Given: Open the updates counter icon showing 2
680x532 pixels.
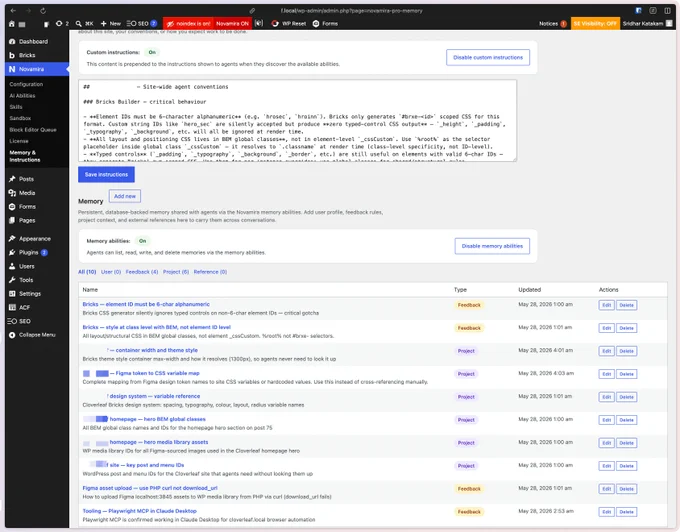Looking at the screenshot, I should [62, 23].
